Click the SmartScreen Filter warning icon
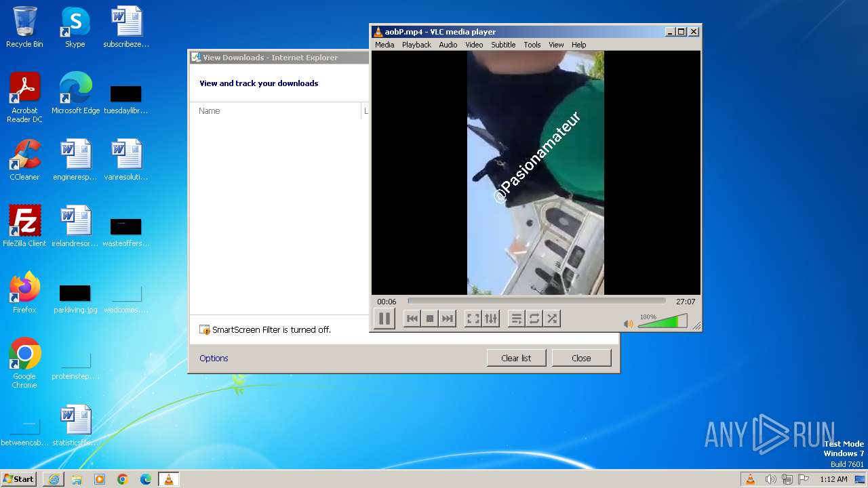Image resolution: width=868 pixels, height=488 pixels. coord(205,329)
